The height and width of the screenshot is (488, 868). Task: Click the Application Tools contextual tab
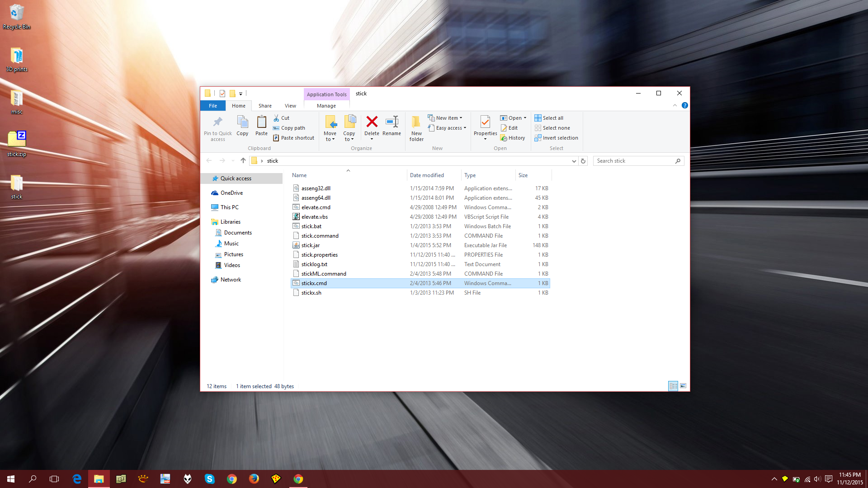(x=326, y=94)
